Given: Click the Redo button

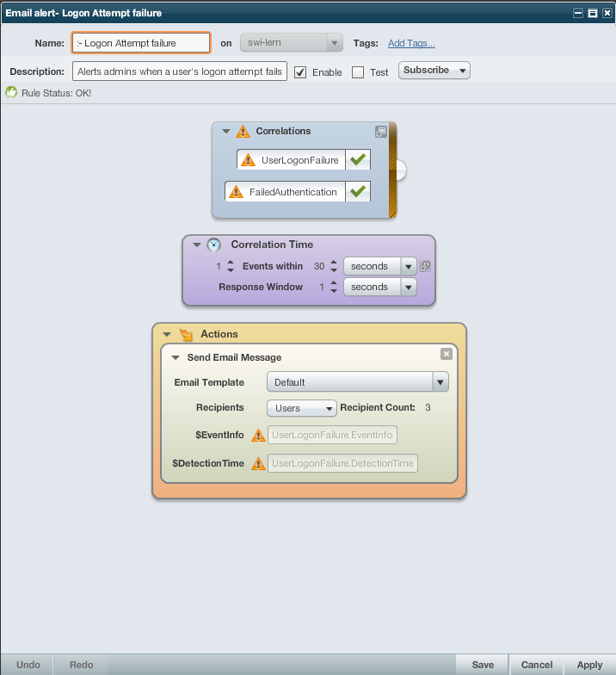Looking at the screenshot, I should pyautogui.click(x=81, y=665).
